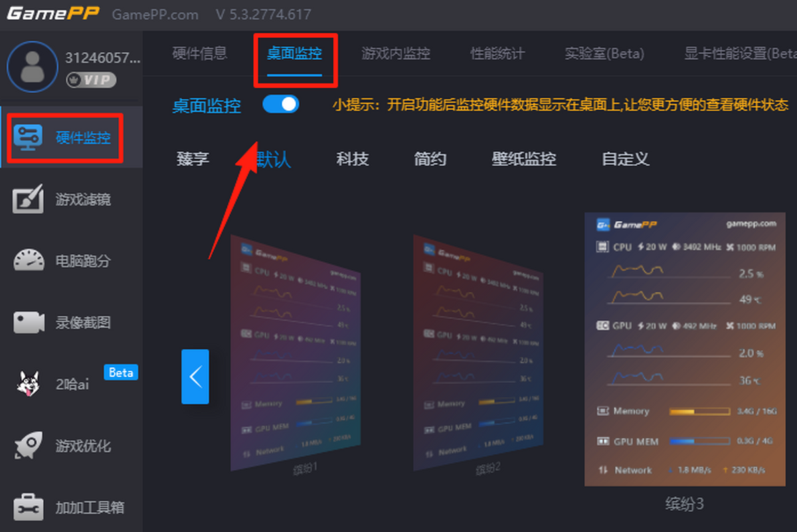Disable the 桌面监控 switch
The width and height of the screenshot is (797, 532).
280,104
